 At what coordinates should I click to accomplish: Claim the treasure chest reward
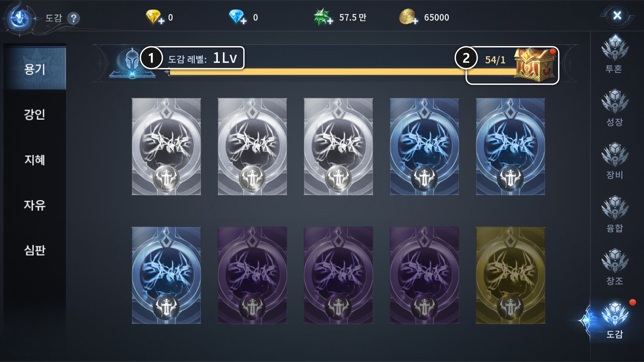pyautogui.click(x=535, y=65)
